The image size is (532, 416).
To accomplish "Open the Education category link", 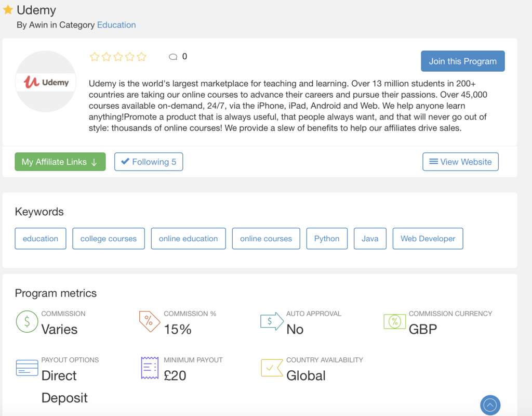I will pos(116,25).
